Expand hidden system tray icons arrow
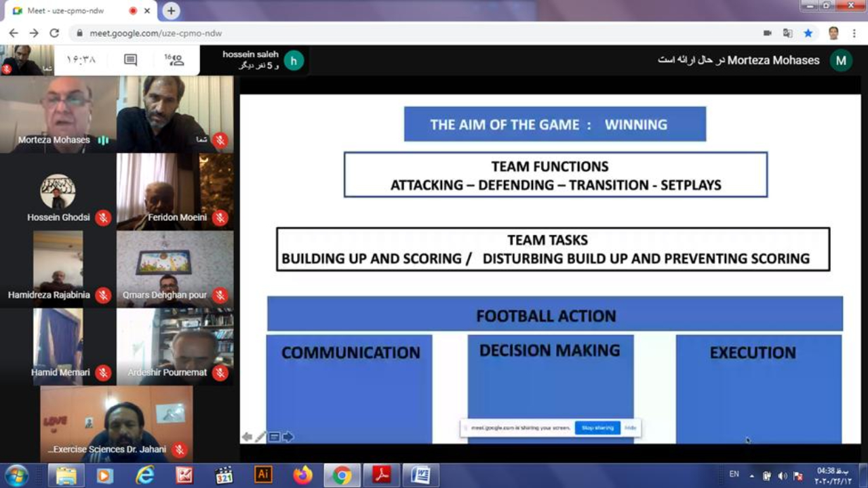868x488 pixels. click(751, 475)
